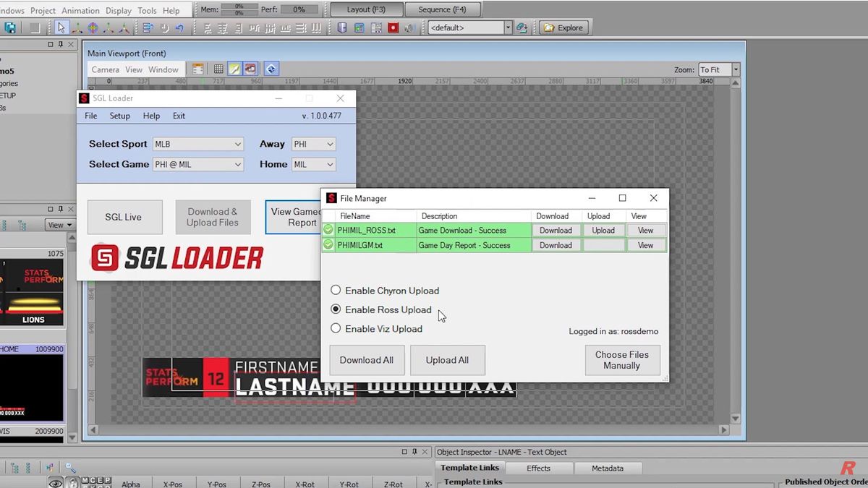This screenshot has height=488, width=868.
Task: Click the red record icon in the toolbar
Action: coord(393,27)
